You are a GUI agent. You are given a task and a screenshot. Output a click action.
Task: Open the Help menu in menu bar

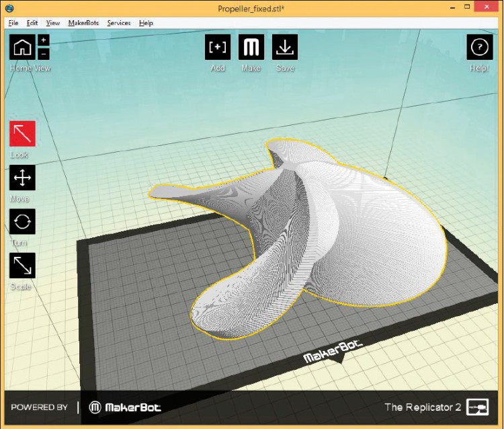pos(146,23)
